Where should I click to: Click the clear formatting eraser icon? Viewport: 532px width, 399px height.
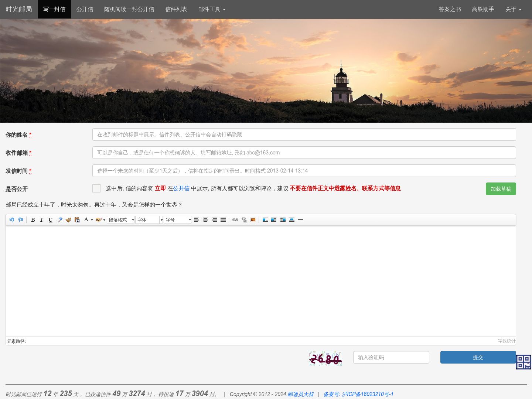point(59,220)
